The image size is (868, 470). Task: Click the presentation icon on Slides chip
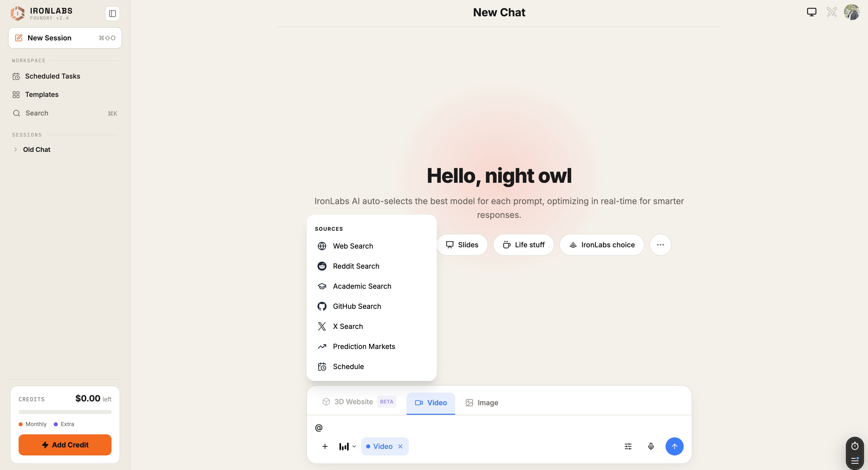450,245
